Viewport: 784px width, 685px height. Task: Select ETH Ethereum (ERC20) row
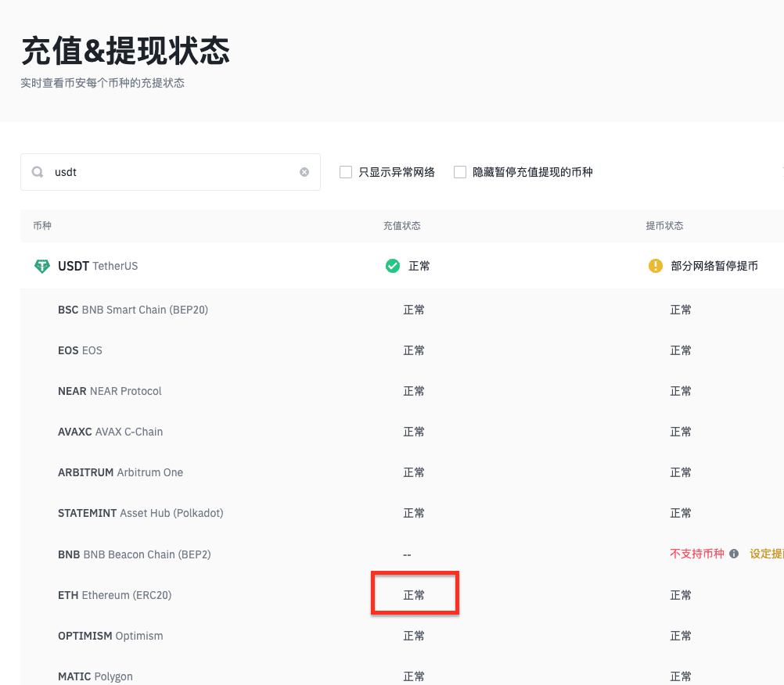[402, 595]
